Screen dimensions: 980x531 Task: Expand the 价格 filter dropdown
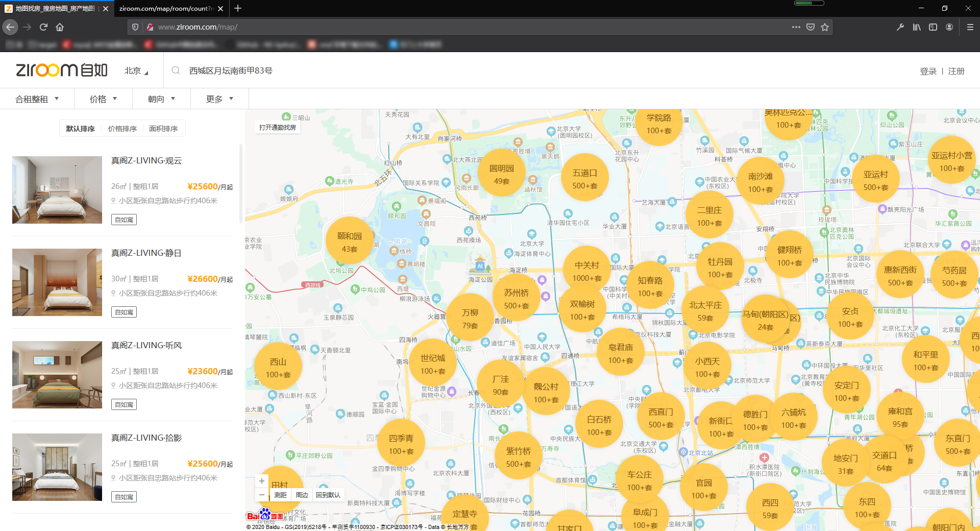coord(104,99)
